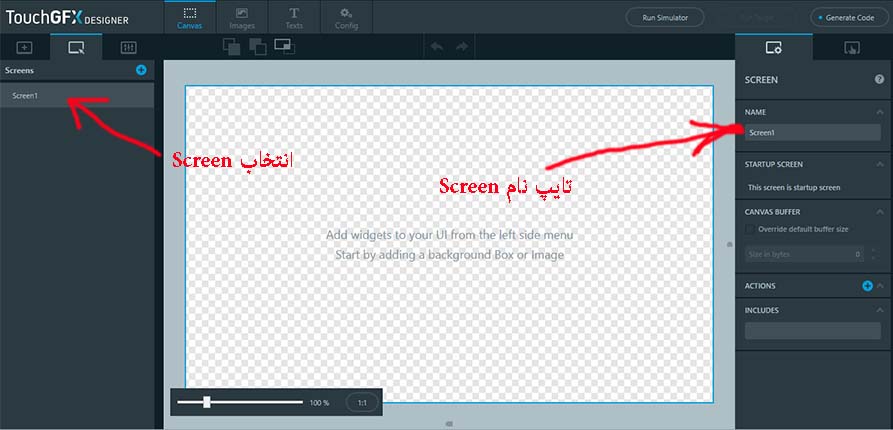
Task: Switch to the Images tab
Action: tap(241, 17)
